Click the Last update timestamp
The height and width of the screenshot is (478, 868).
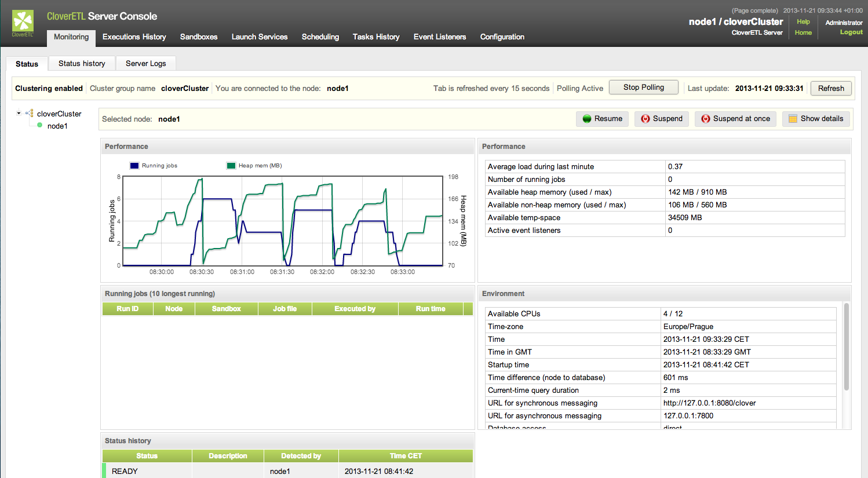click(769, 88)
